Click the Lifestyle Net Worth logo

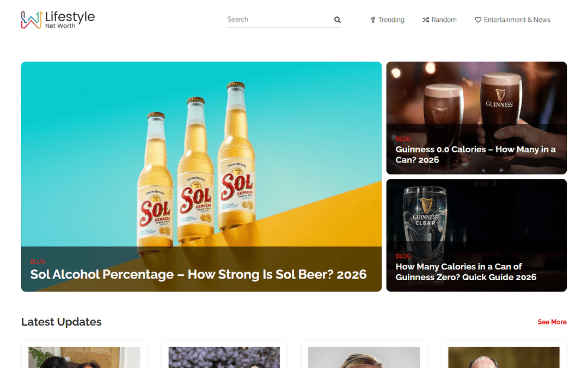tap(58, 20)
